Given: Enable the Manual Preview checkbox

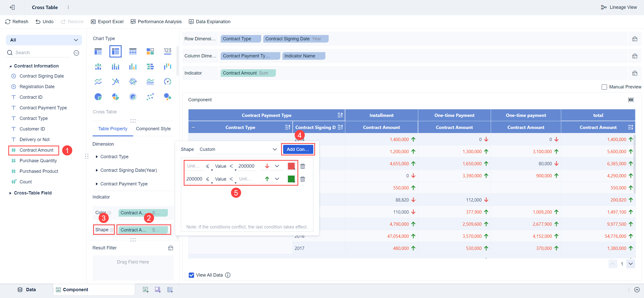Looking at the screenshot, I should pyautogui.click(x=604, y=87).
